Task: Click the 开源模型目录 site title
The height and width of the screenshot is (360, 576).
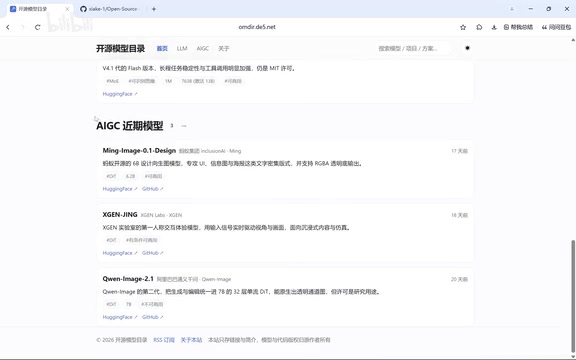Action: tap(120, 48)
